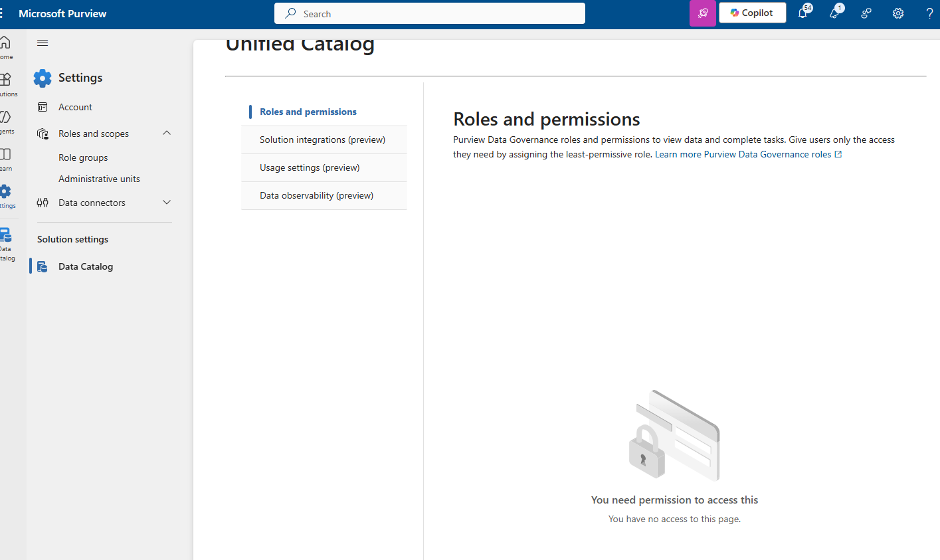Image resolution: width=940 pixels, height=560 pixels.
Task: Click the Data connectors plug icon
Action: 43,203
